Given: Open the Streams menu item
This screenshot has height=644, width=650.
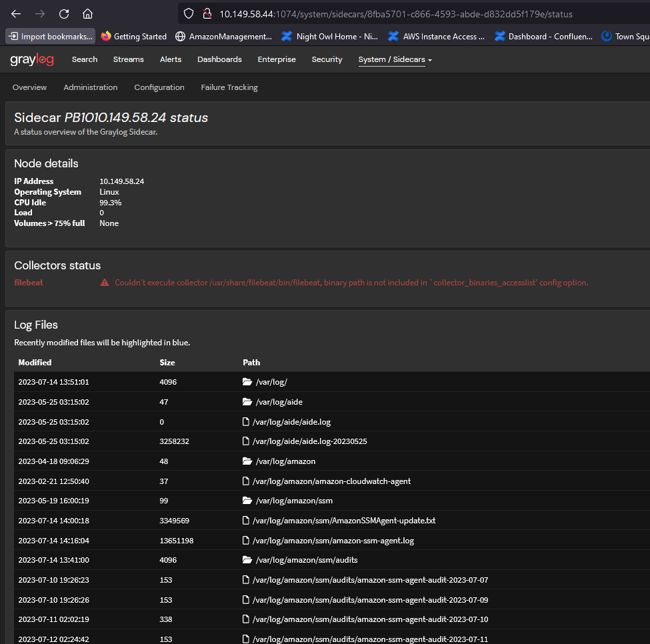Looking at the screenshot, I should (129, 59).
